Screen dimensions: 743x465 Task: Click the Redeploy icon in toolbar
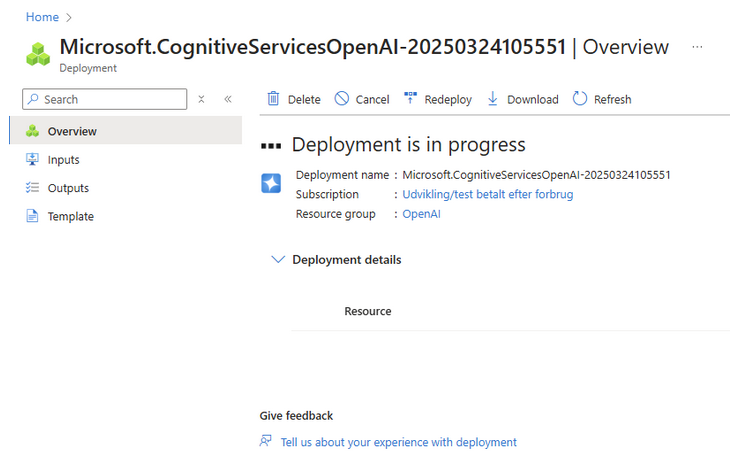click(x=410, y=99)
